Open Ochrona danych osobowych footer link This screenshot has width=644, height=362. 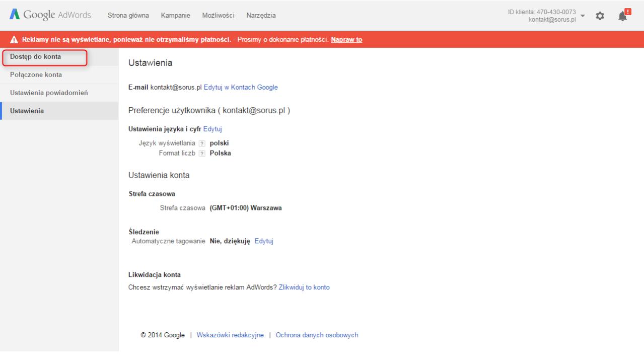[317, 335]
